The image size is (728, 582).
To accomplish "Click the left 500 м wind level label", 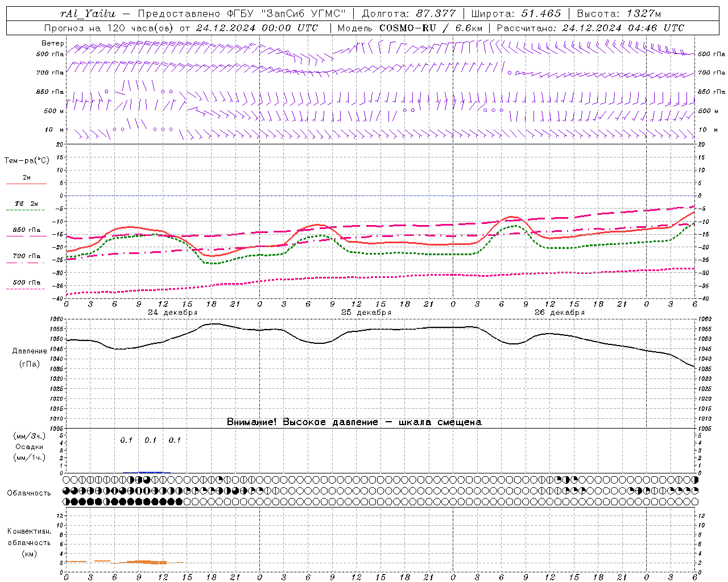I will (x=54, y=111).
